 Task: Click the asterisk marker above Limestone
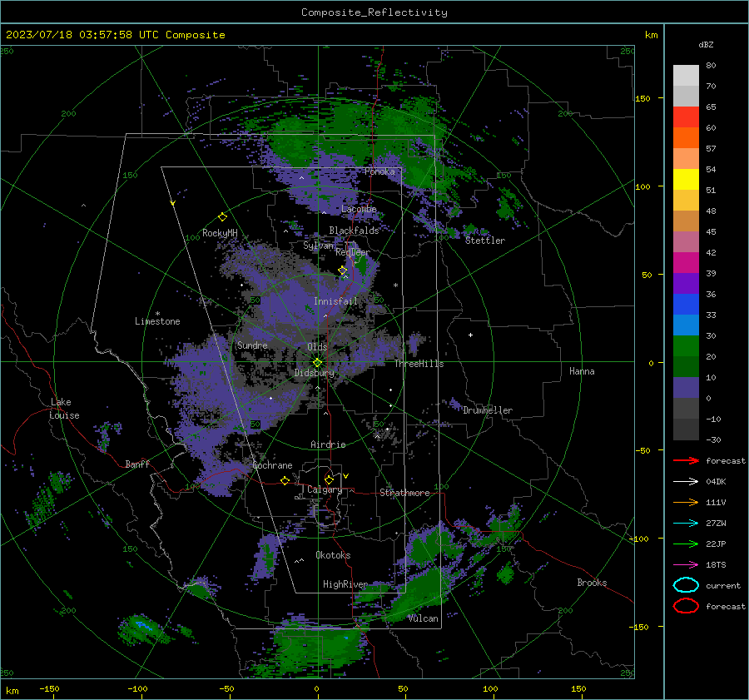point(157,314)
